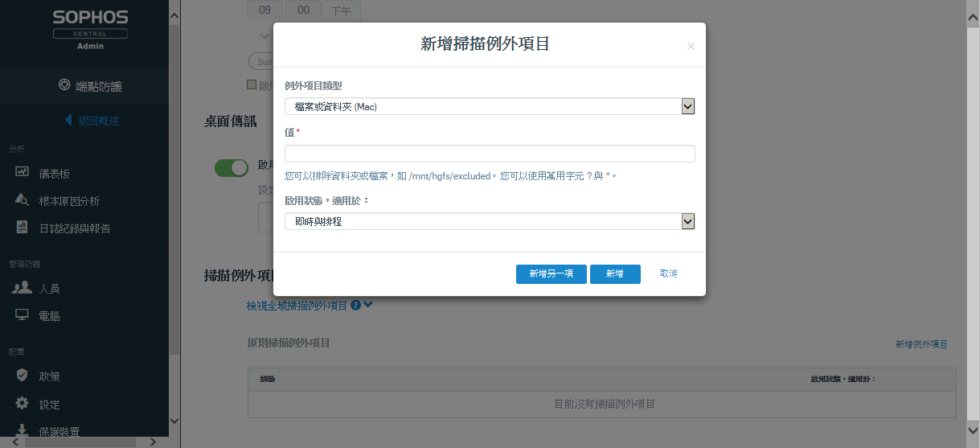980x448 pixels.
Task: Click the help question mark icon
Action: pos(355,306)
